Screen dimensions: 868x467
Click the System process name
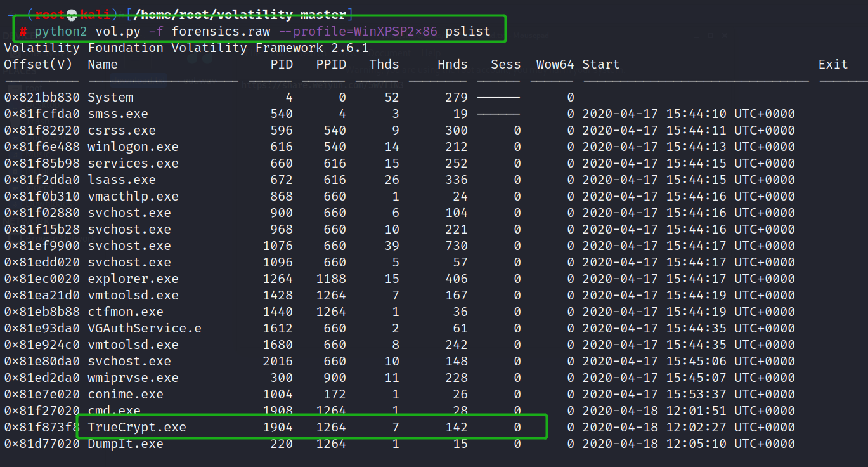coord(110,98)
